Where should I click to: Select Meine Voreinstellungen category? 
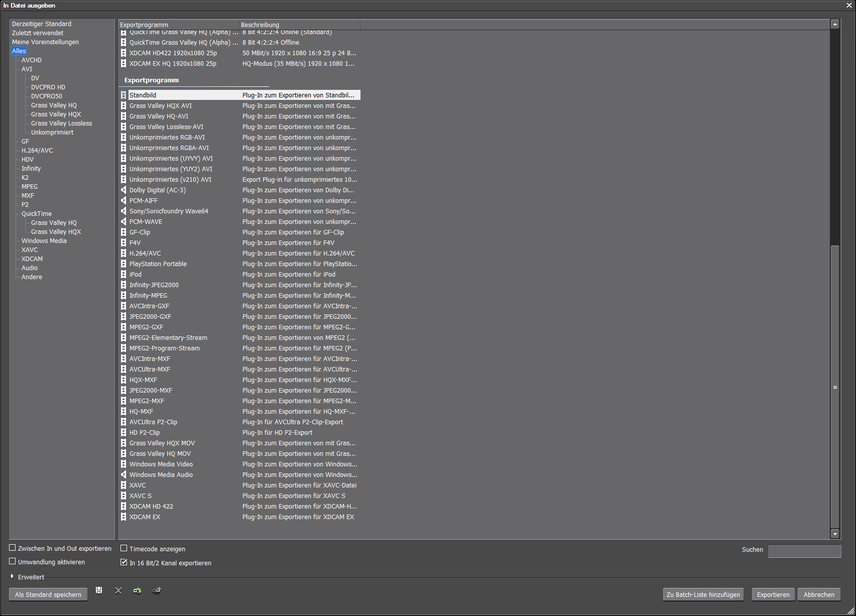[x=45, y=42]
